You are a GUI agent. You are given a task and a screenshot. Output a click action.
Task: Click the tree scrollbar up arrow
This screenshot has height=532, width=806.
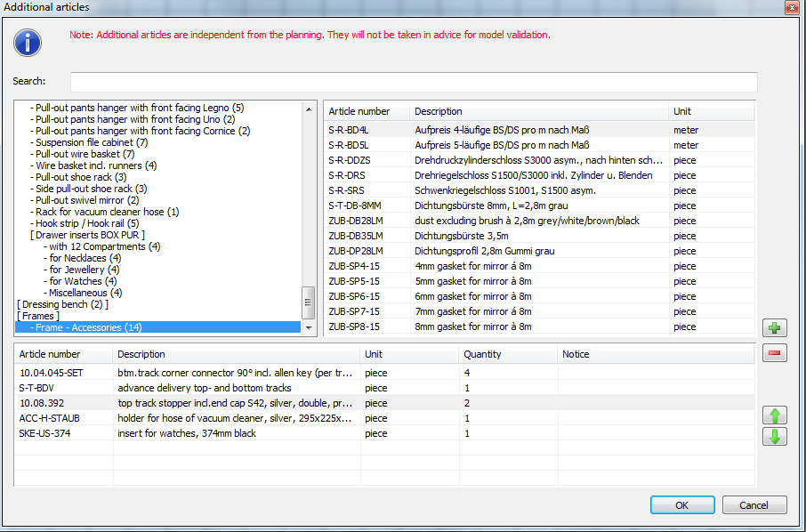tap(310, 109)
